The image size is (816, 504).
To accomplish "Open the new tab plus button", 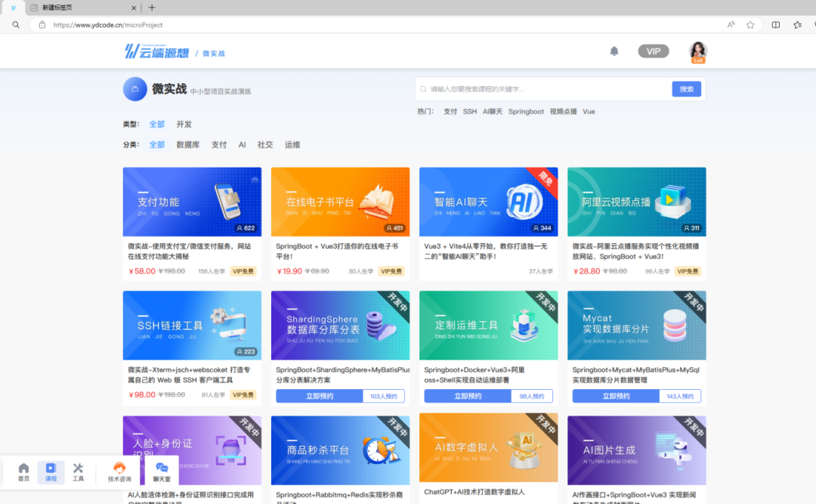I will click(x=152, y=8).
